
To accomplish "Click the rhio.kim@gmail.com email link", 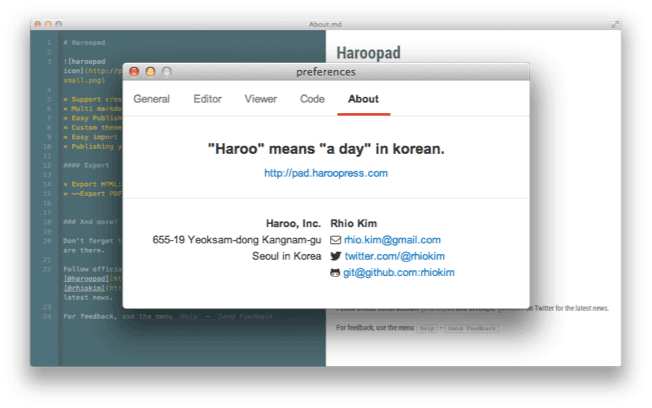I will coord(392,240).
